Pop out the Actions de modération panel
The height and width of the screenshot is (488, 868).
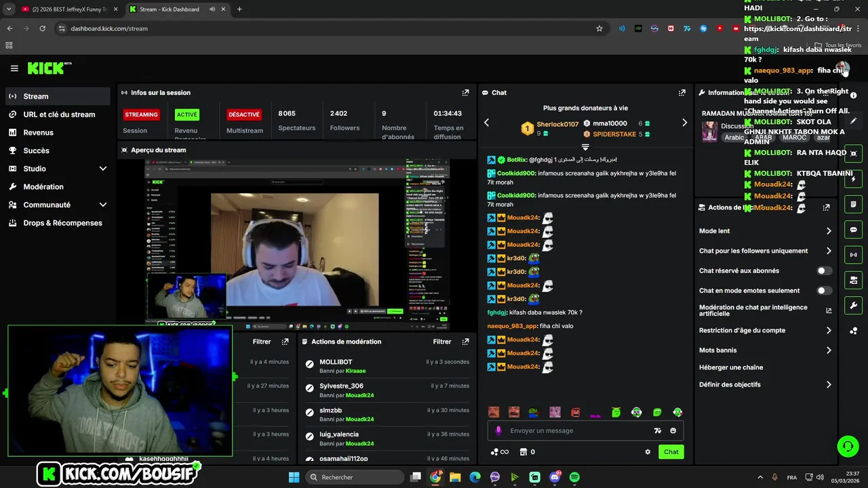coord(465,342)
